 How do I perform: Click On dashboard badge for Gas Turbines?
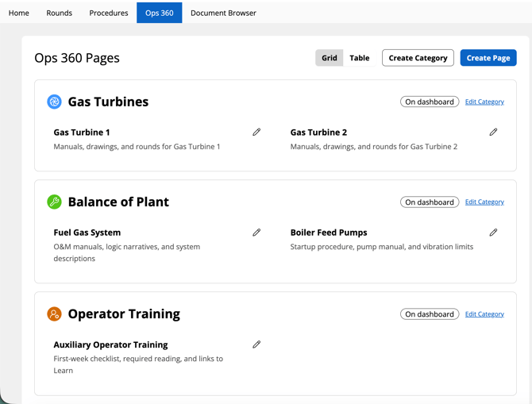(430, 102)
